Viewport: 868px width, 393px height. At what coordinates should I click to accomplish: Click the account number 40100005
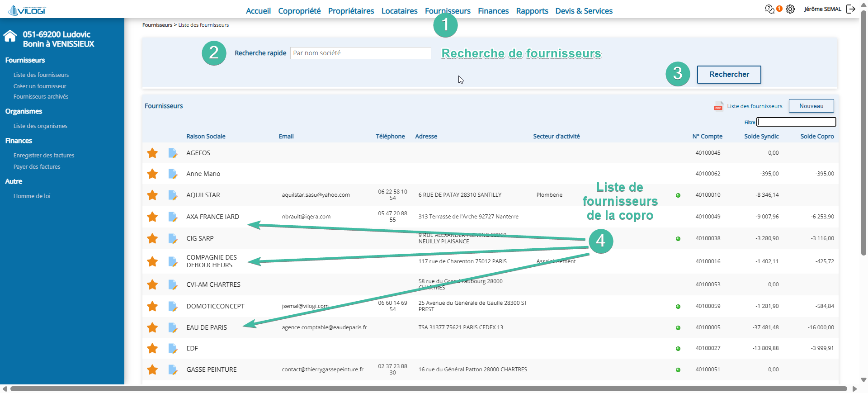pyautogui.click(x=708, y=327)
